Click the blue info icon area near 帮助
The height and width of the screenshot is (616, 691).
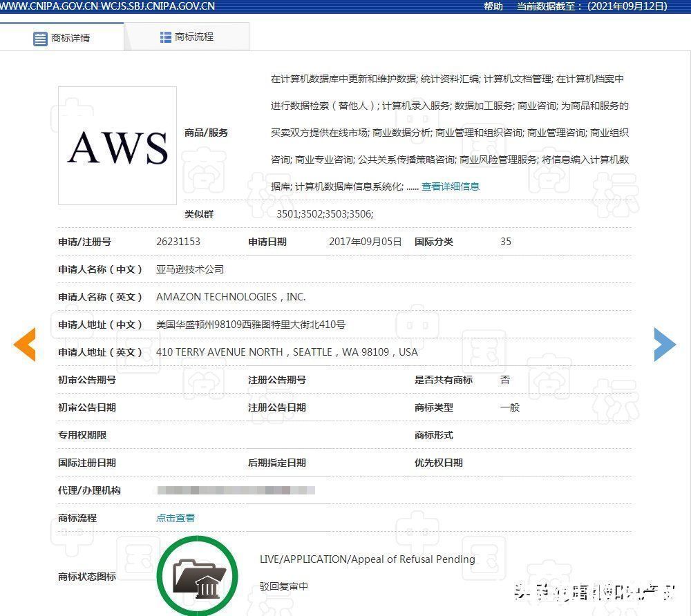[476, 6]
